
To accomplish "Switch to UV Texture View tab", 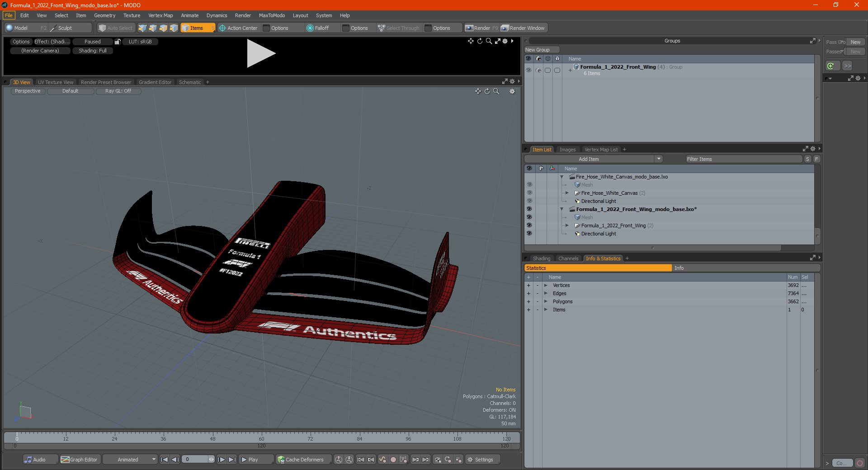I will pos(55,82).
